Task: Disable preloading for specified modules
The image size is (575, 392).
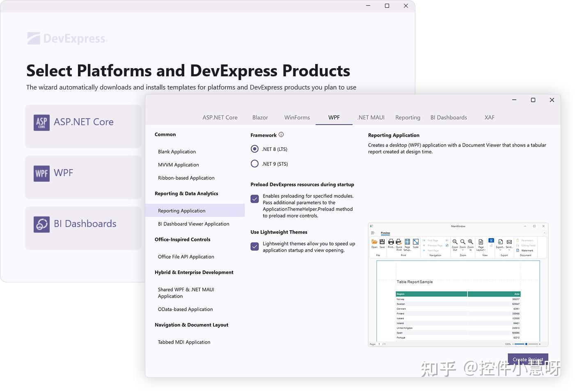Action: pyautogui.click(x=254, y=198)
